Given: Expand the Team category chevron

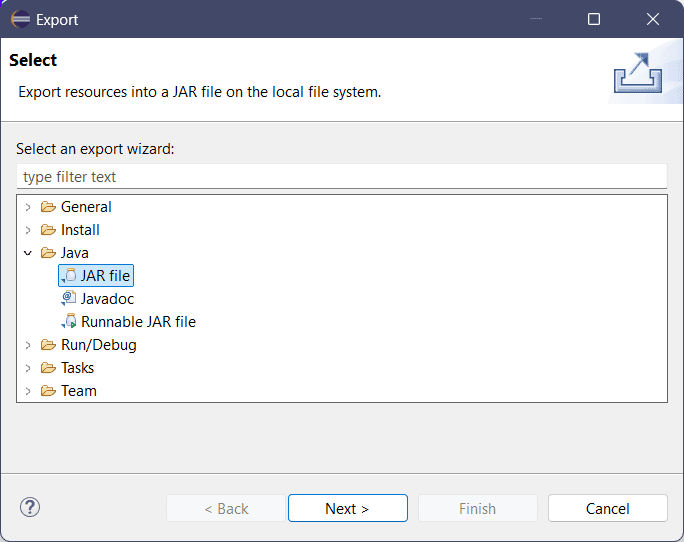Looking at the screenshot, I should [28, 391].
